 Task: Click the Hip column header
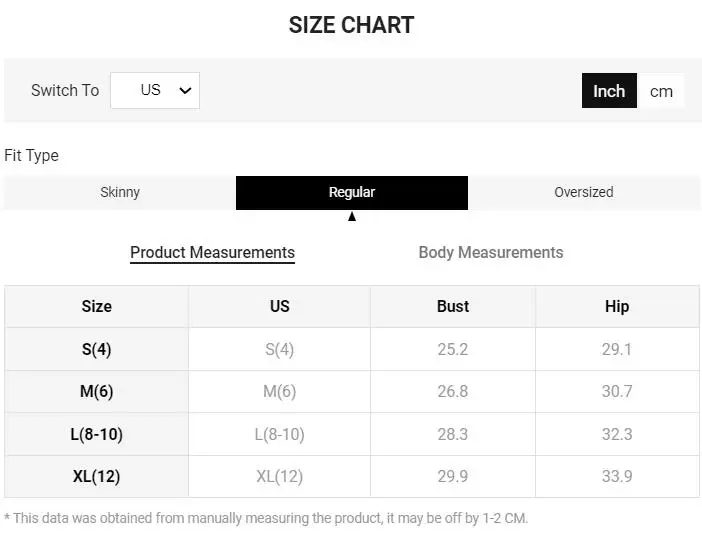pyautogui.click(x=617, y=306)
